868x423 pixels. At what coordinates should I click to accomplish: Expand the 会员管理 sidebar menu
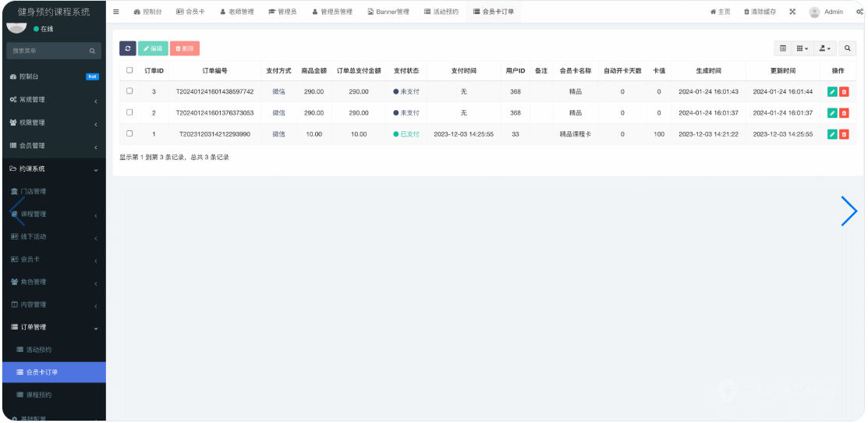pos(53,146)
